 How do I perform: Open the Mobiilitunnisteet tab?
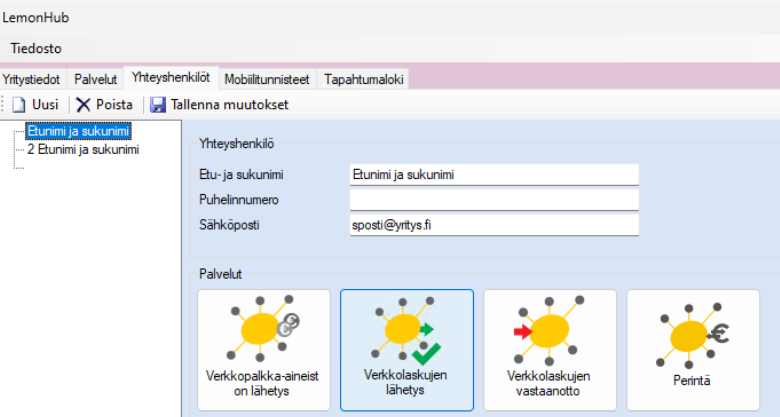point(267,79)
